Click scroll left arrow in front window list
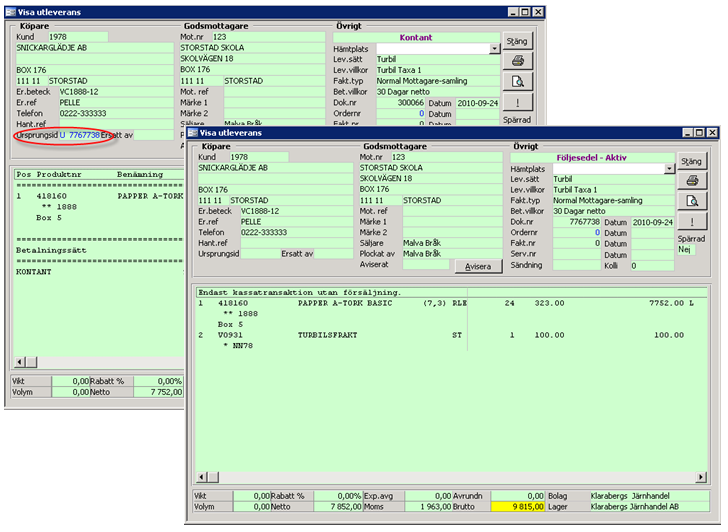The image size is (728, 532). click(x=202, y=477)
